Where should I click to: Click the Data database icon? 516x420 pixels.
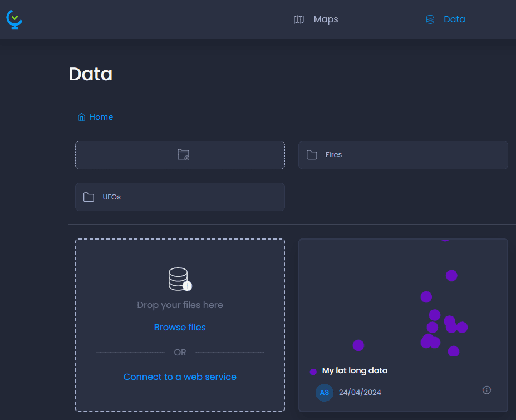tap(430, 19)
